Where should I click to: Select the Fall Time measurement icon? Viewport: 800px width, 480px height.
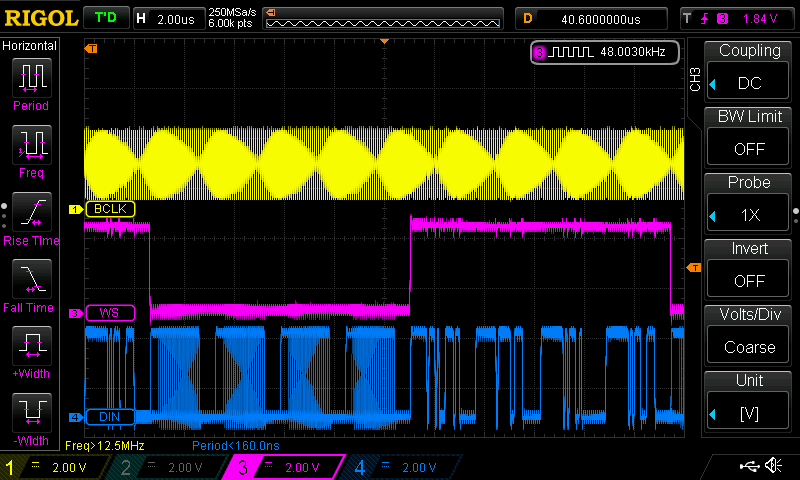[32, 279]
